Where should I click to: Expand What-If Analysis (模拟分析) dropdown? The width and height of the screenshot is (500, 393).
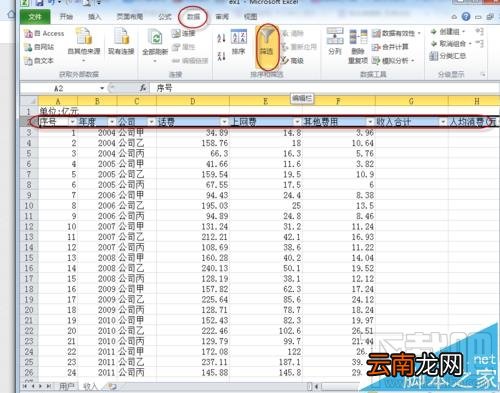click(x=413, y=61)
